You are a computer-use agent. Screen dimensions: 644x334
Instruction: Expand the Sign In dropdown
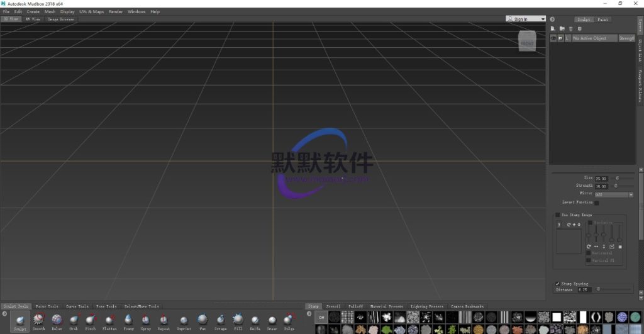[x=525, y=19]
